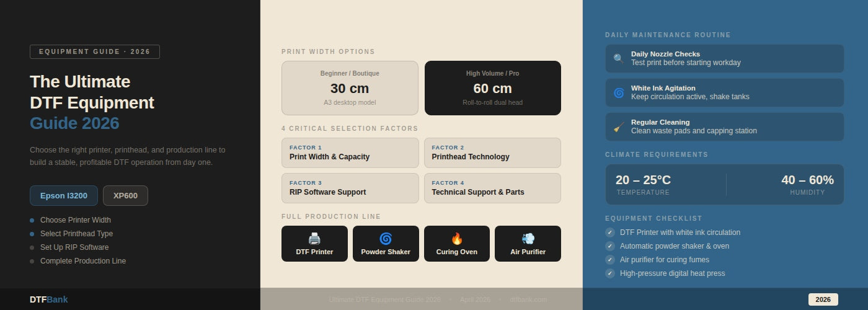Click the bullet dot beside Complete Production Line
This screenshot has height=310, width=868.
(x=32, y=261)
